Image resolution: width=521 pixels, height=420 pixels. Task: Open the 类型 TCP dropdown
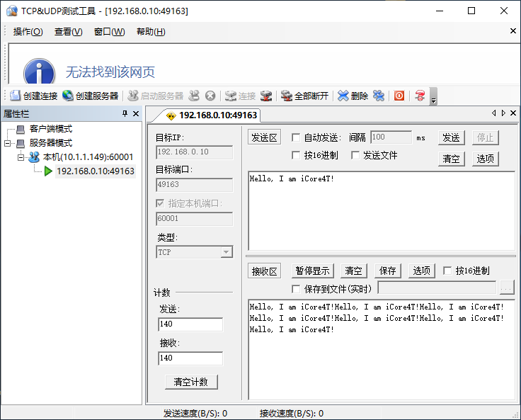coord(226,252)
